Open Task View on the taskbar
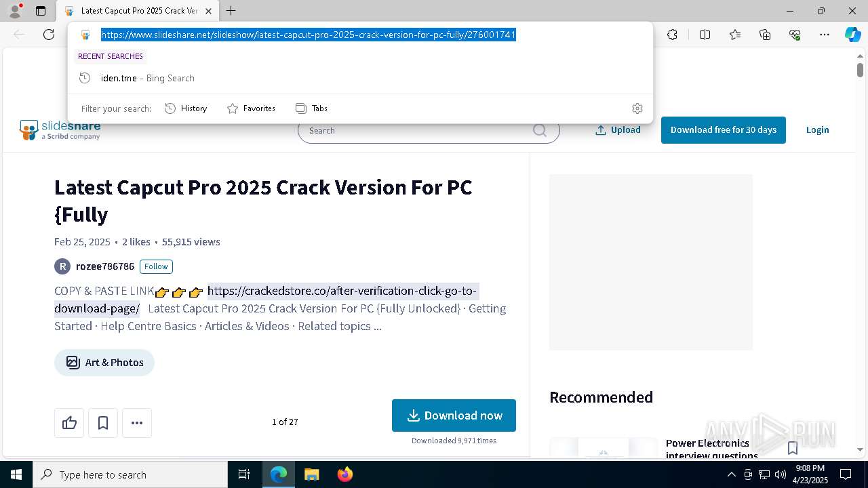 pos(244,474)
